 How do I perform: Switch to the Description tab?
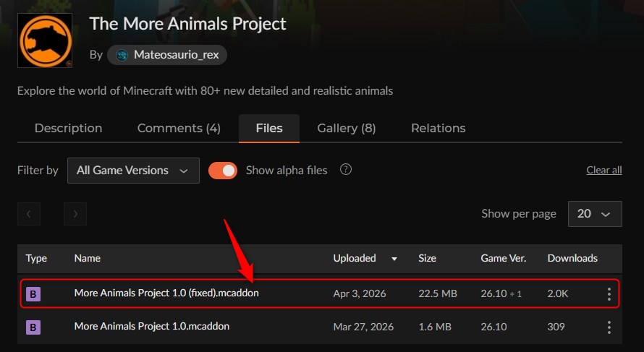pos(68,128)
